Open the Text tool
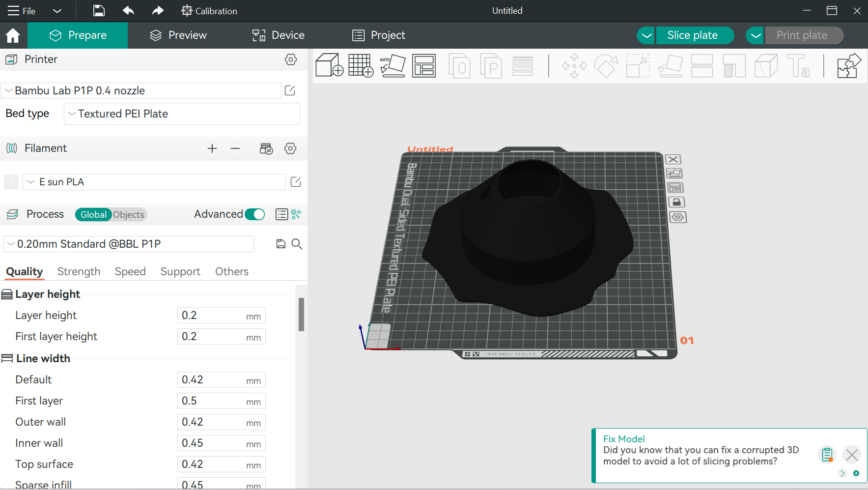 (x=799, y=65)
